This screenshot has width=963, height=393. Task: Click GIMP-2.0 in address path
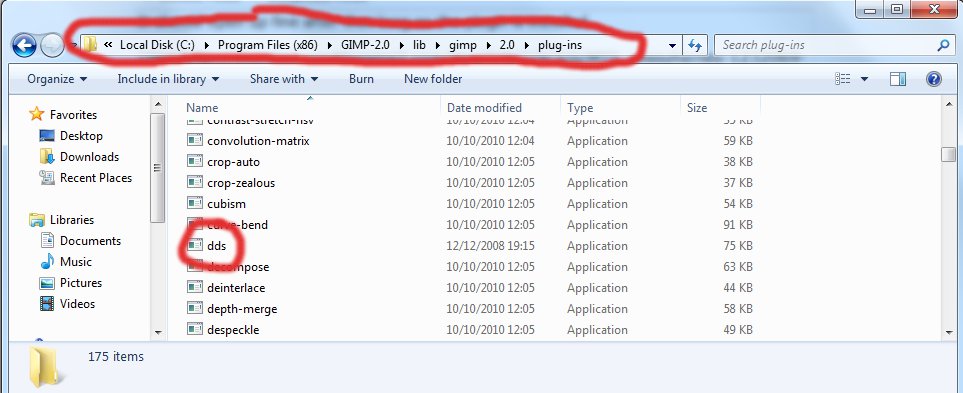point(365,45)
